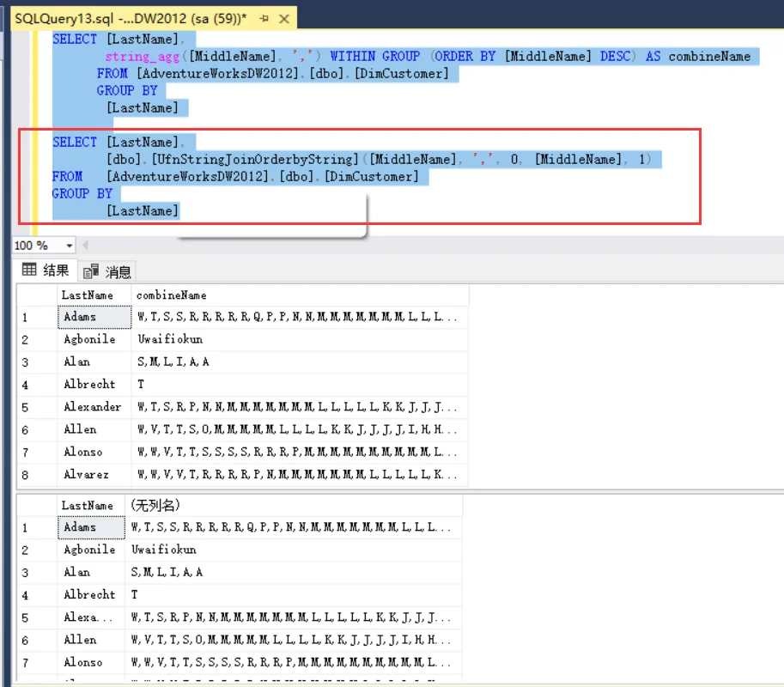Click the combineName alias in the query editor
Image resolution: width=784 pixels, height=687 pixels.
click(x=709, y=57)
